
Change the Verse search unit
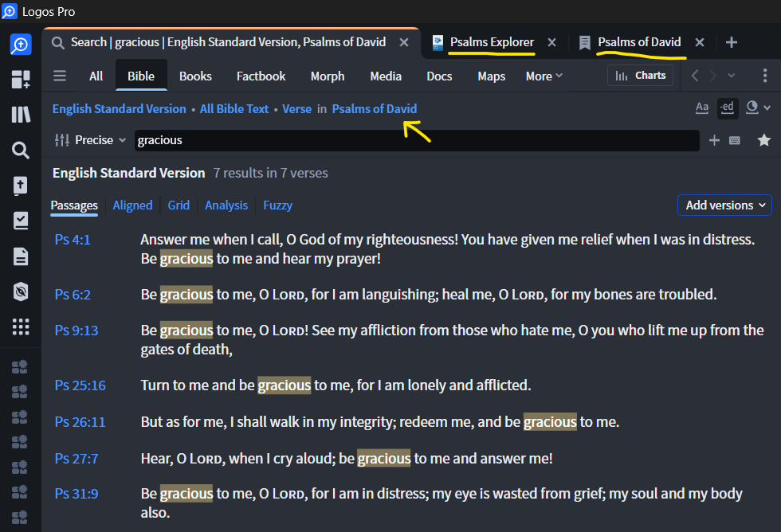pos(296,109)
